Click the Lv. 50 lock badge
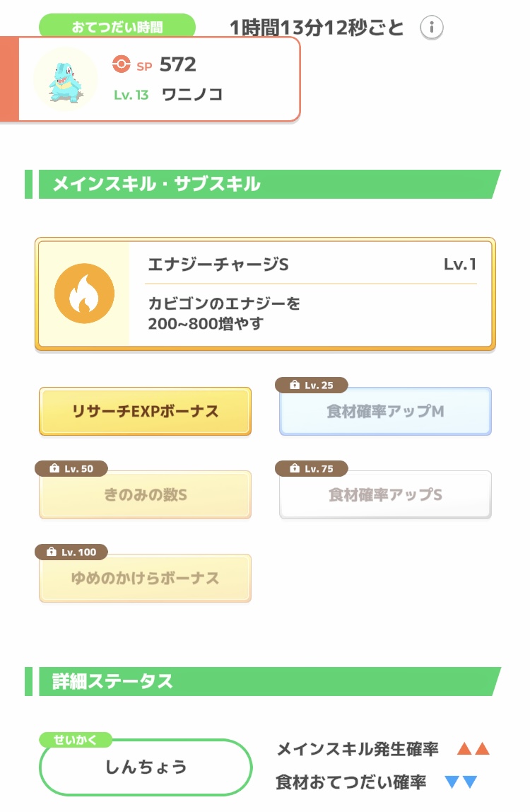530x812 pixels. click(x=71, y=468)
